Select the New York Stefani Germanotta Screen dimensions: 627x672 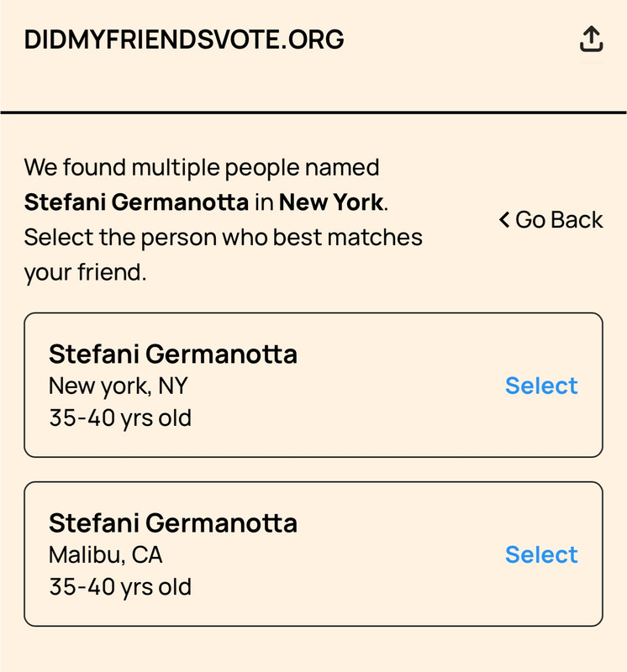[541, 386]
